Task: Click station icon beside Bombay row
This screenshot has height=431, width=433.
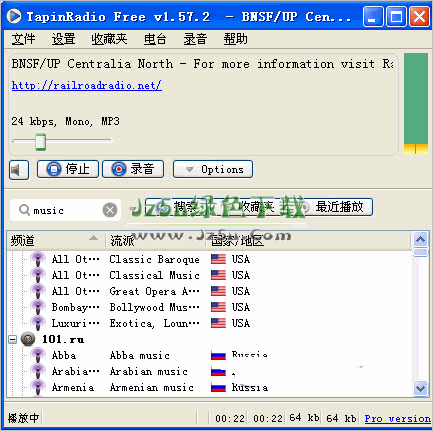Action: click(x=38, y=307)
